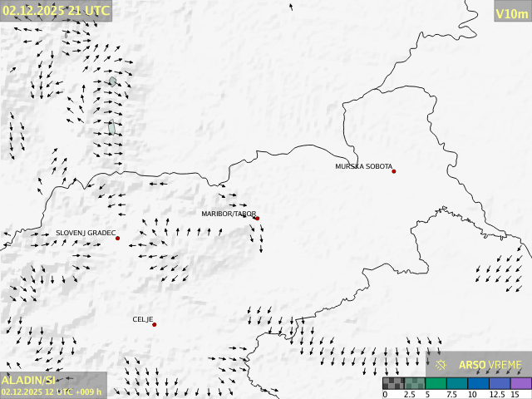532x399 pixels.
Task: Click the ARSO sun logo icon
Action: click(441, 364)
